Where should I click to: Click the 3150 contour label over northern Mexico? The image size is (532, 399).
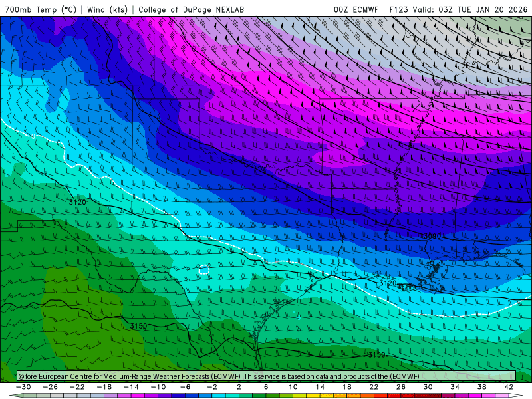click(139, 326)
